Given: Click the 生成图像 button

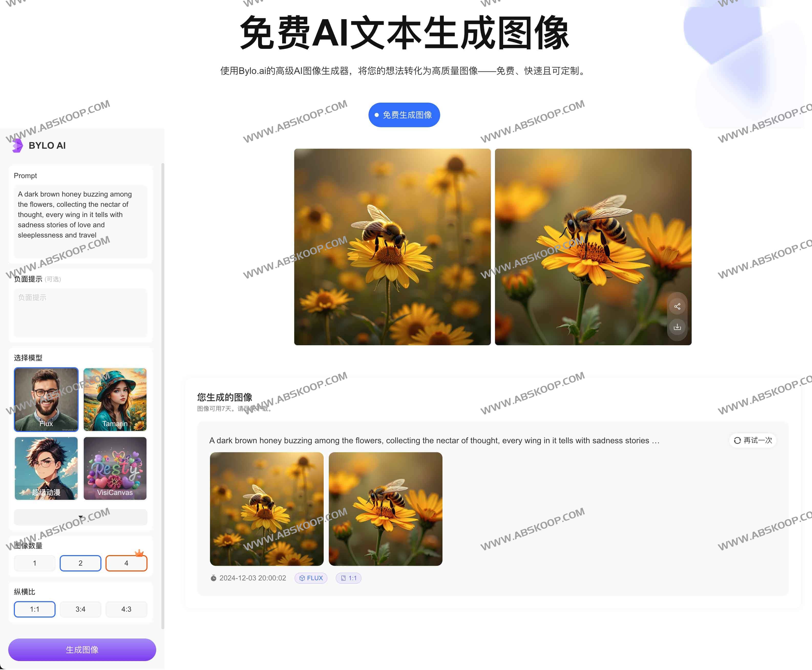Looking at the screenshot, I should [x=82, y=650].
